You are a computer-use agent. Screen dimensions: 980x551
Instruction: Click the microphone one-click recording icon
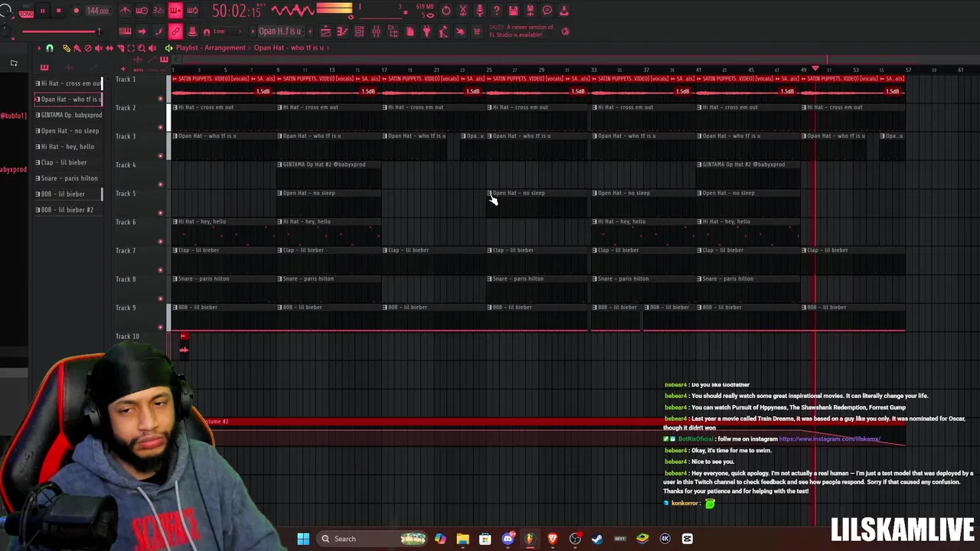point(480,11)
